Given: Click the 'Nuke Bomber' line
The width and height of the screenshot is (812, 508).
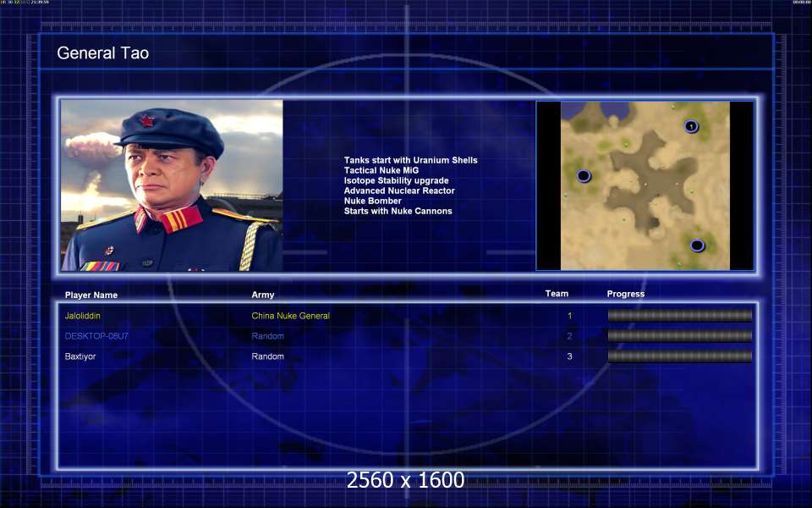Looking at the screenshot, I should click(x=373, y=201).
